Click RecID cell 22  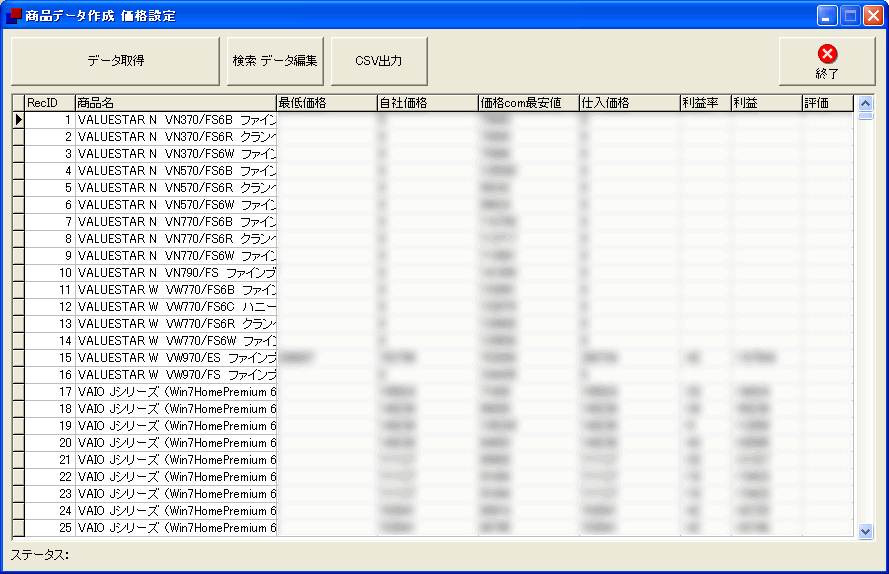click(x=50, y=477)
